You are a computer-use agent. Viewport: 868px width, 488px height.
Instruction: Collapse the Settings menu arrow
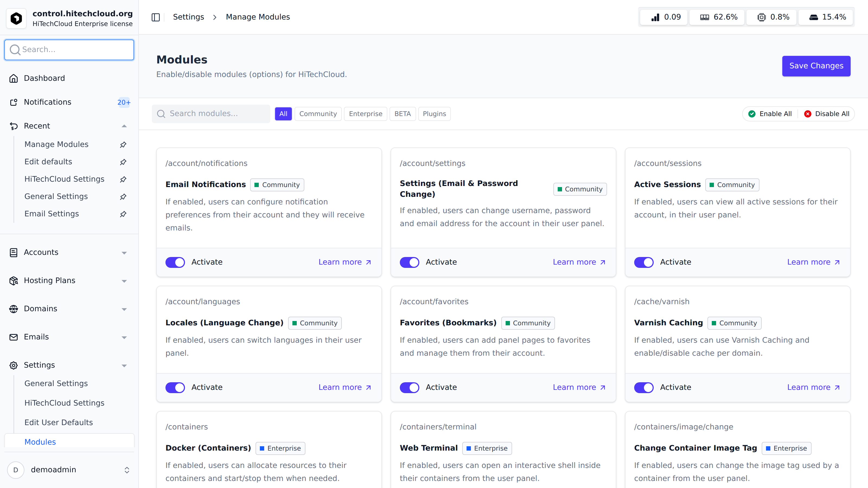pyautogui.click(x=124, y=366)
